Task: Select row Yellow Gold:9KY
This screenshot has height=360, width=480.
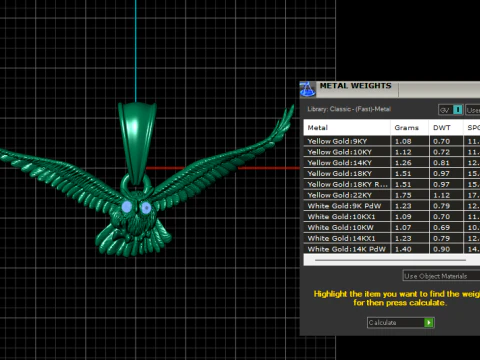Action: pyautogui.click(x=392, y=141)
